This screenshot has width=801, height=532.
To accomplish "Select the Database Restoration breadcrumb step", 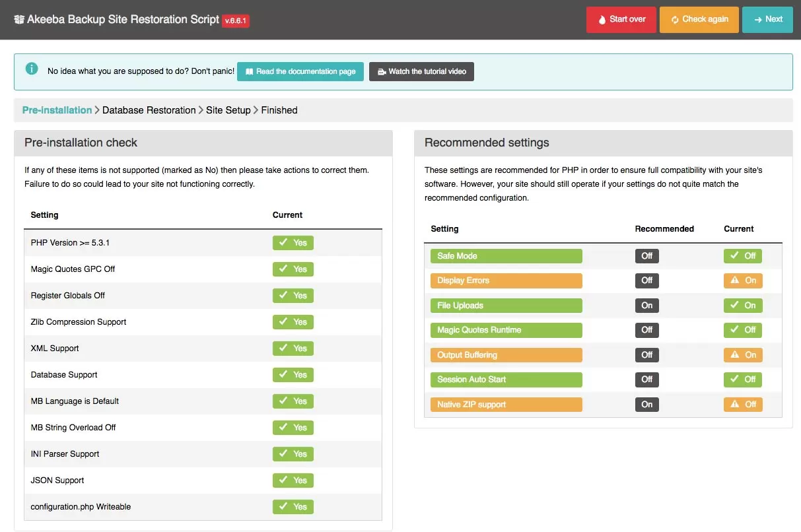I will (149, 110).
